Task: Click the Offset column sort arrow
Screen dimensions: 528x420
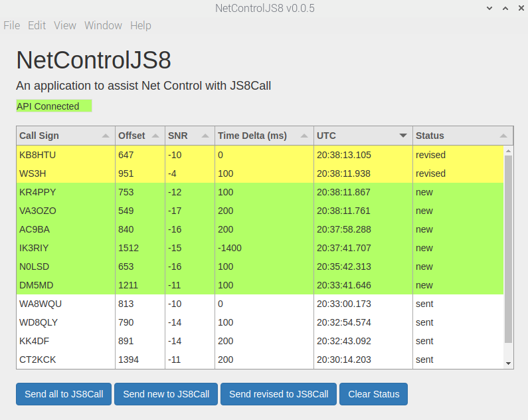Action: pyautogui.click(x=155, y=136)
